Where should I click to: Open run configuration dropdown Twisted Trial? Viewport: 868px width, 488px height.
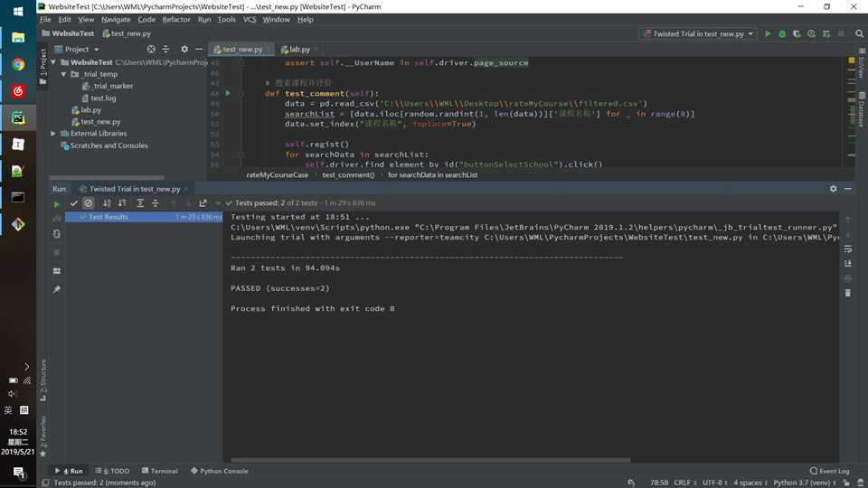click(x=699, y=33)
